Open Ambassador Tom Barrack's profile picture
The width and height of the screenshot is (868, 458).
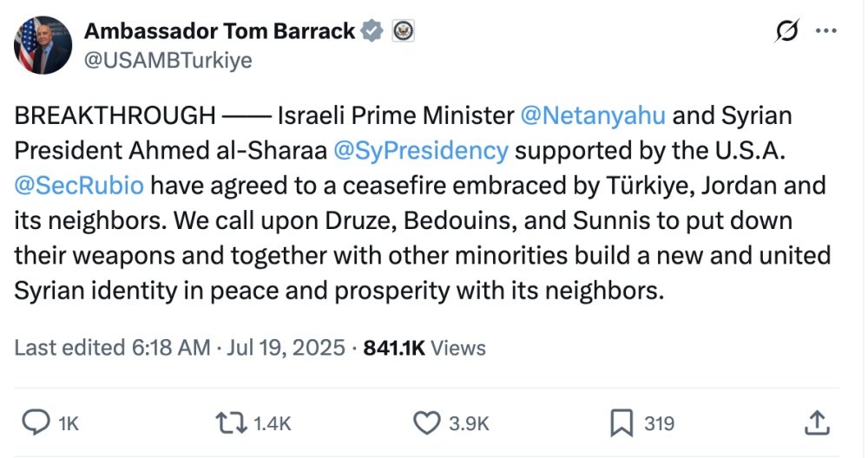tap(43, 45)
